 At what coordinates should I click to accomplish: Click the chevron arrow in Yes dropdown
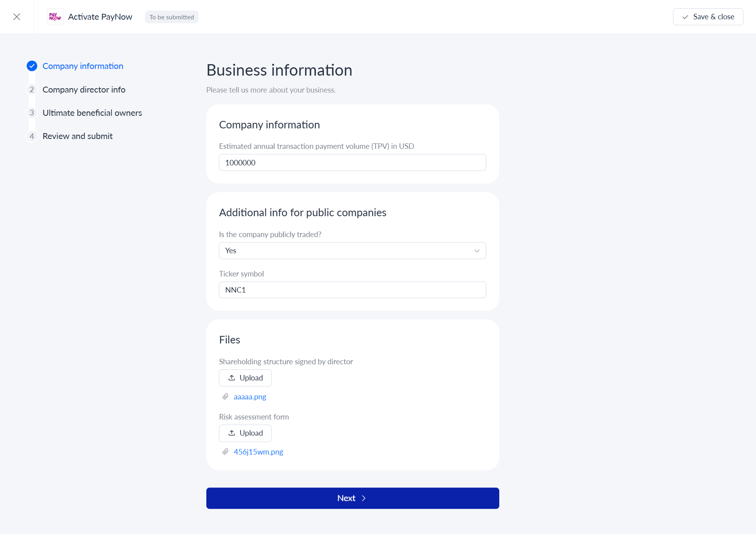tap(477, 251)
